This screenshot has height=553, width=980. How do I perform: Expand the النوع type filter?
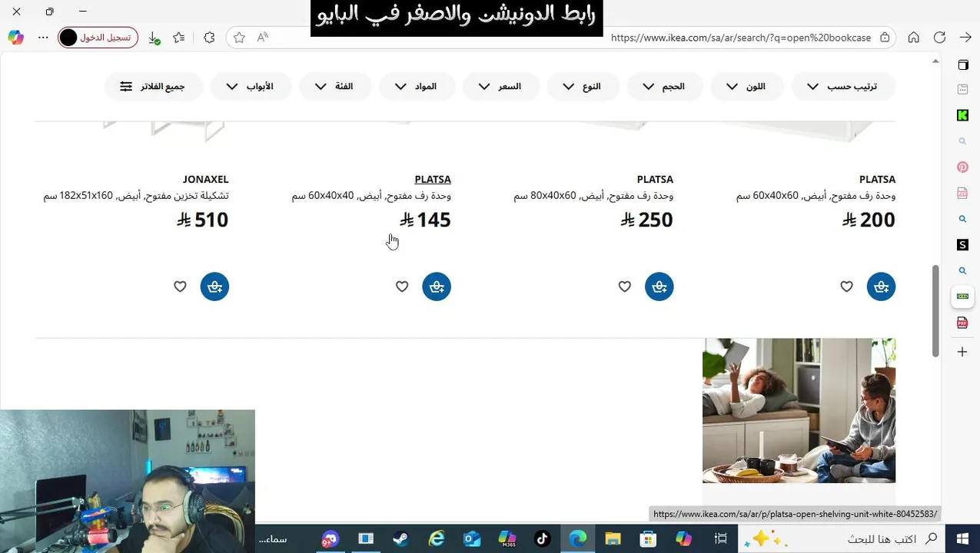(583, 87)
